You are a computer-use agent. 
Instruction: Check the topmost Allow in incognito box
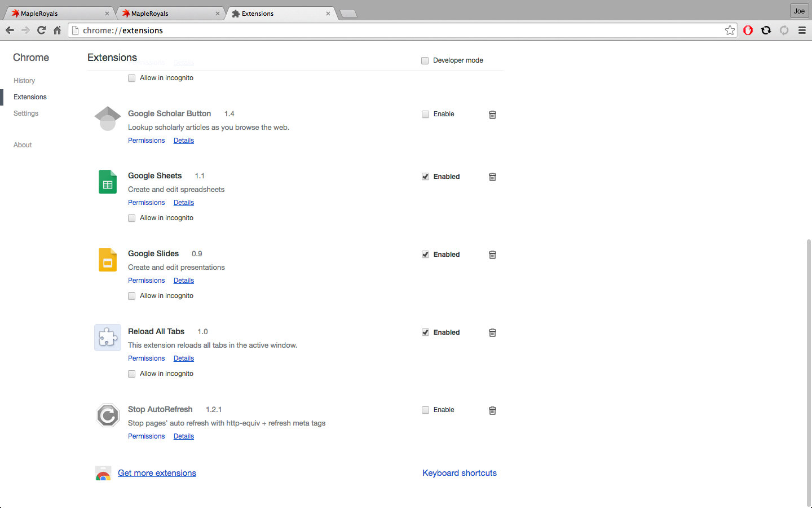coord(132,78)
